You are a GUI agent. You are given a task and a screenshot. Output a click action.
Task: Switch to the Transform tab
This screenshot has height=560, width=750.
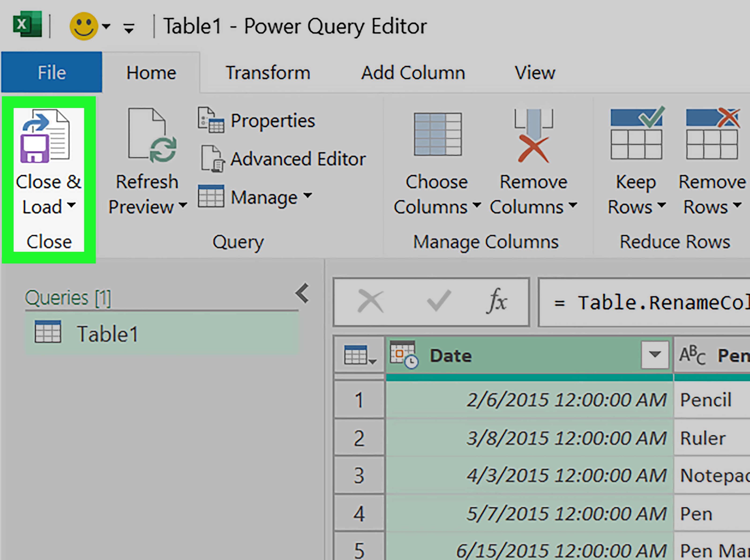point(268,73)
